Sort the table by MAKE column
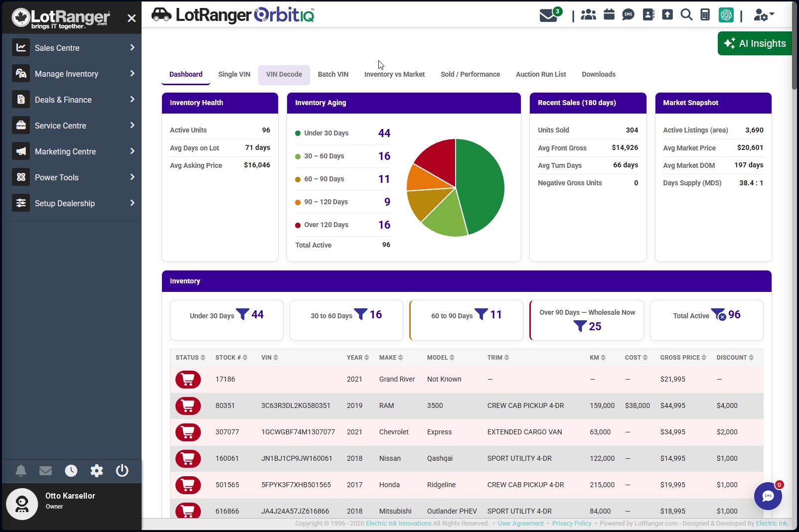The width and height of the screenshot is (799, 532). click(x=391, y=358)
